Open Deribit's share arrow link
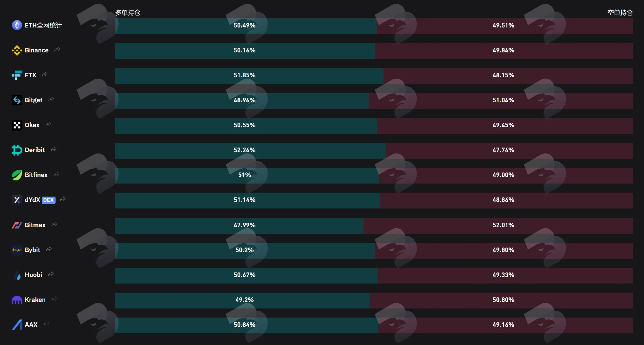Image resolution: width=644 pixels, height=345 pixels. click(54, 149)
